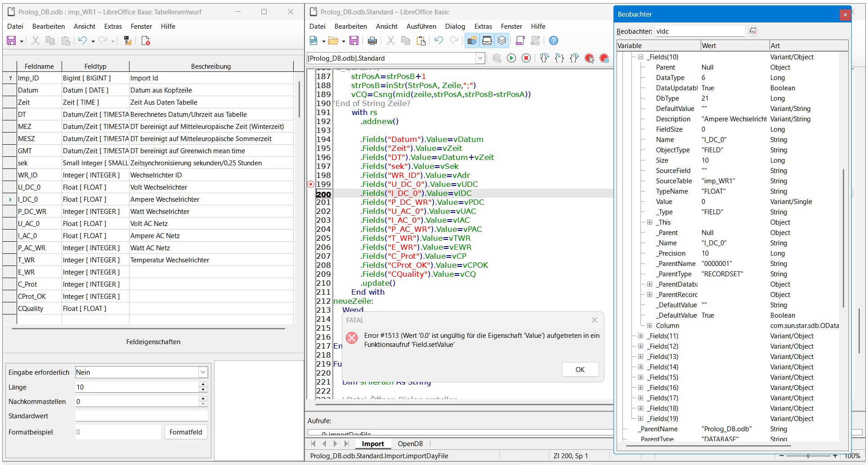This screenshot has height=465, width=868.
Task: Click the TypeName "FLOAT" value in watch
Action: point(714,191)
